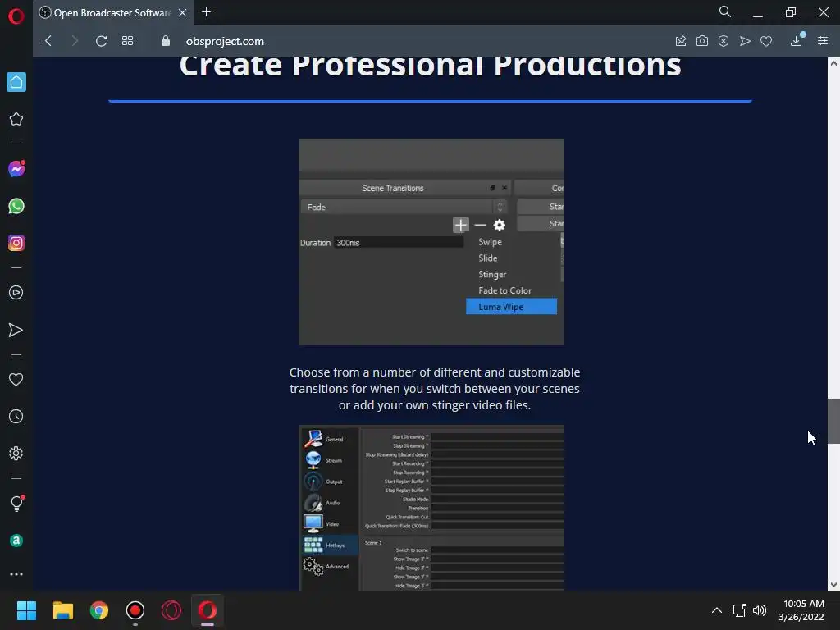The height and width of the screenshot is (630, 840).
Task: Open lightbulb tips icon in sidebar
Action: point(16,503)
